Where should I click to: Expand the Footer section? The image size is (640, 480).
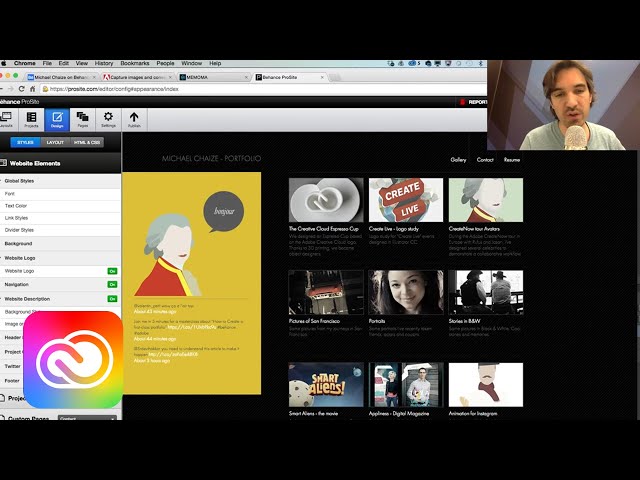point(12,381)
